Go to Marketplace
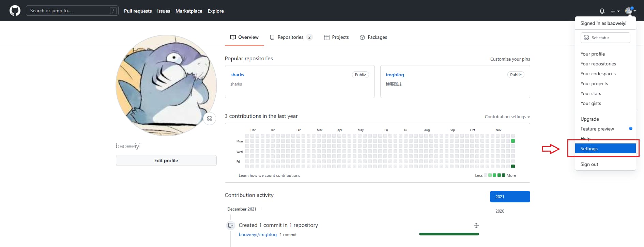Image resolution: width=644 pixels, height=247 pixels. pos(189,11)
